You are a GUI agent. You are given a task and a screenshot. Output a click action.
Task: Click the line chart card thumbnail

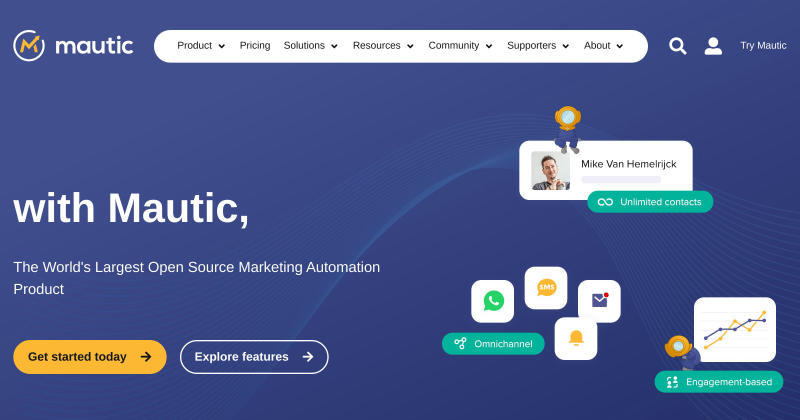[735, 329]
